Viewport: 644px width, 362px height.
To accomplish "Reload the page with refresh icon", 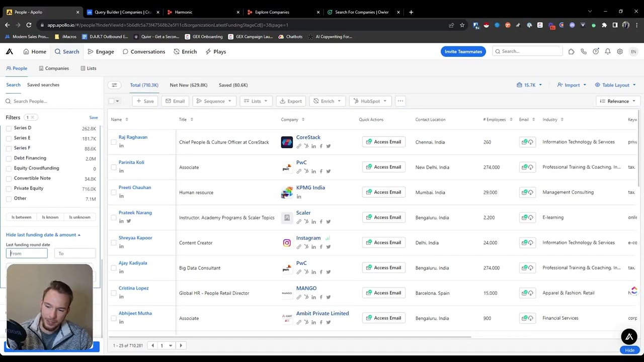I will point(29,25).
